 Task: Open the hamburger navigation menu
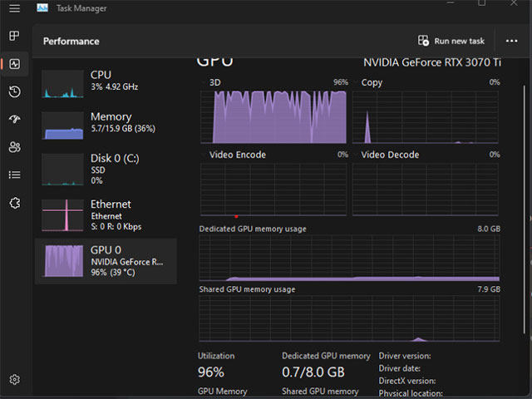(x=14, y=8)
